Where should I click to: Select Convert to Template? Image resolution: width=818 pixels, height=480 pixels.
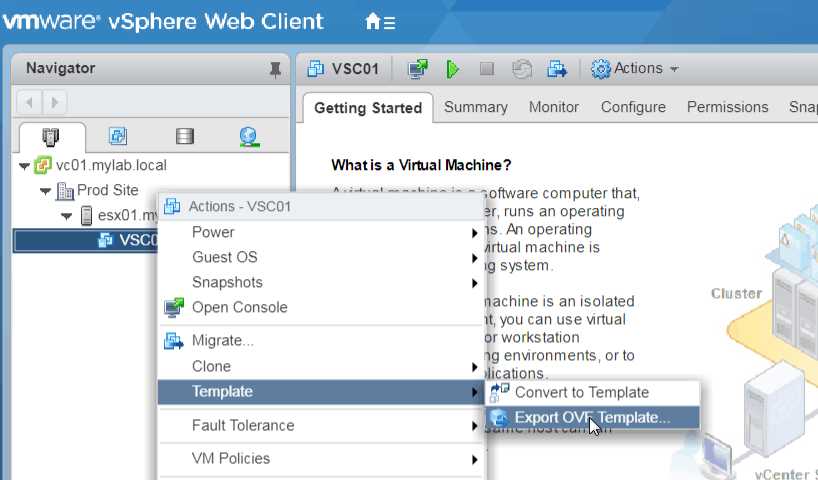pyautogui.click(x=581, y=392)
